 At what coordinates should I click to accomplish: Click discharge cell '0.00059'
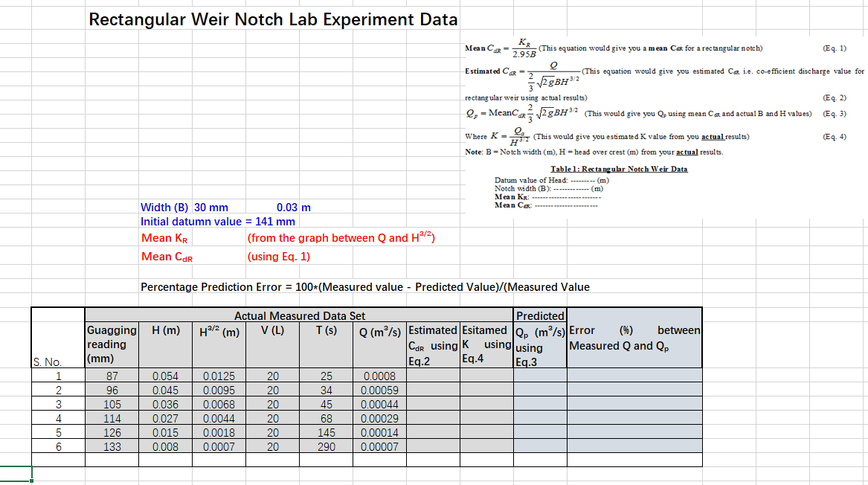pos(380,391)
